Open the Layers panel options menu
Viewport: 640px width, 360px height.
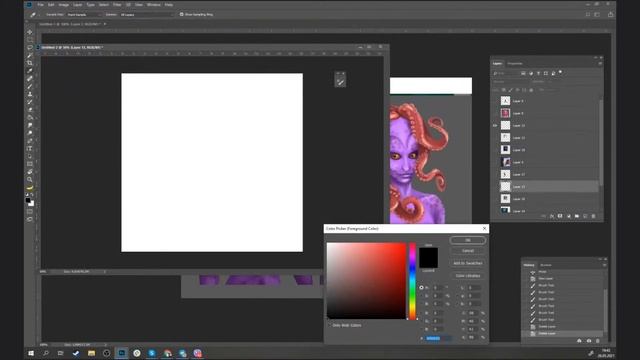600,64
